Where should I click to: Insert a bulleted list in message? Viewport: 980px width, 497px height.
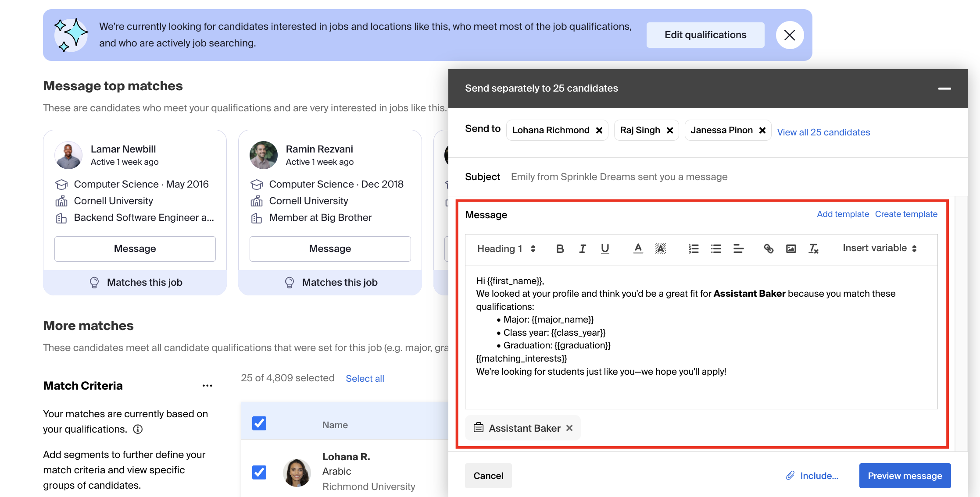coord(716,248)
